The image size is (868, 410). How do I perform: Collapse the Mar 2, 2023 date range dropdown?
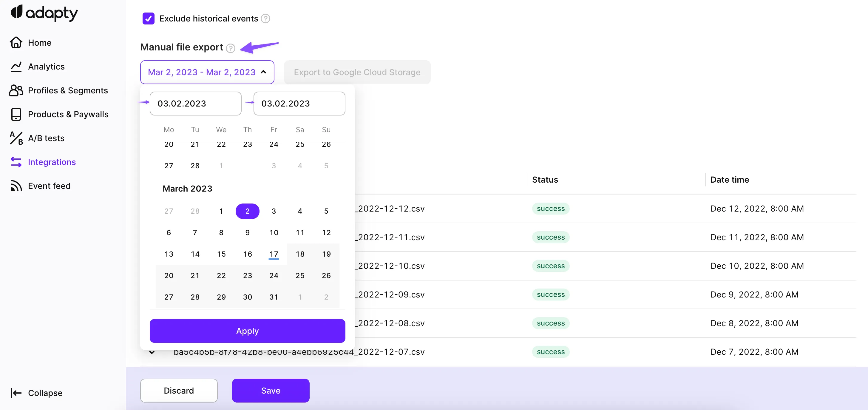[x=207, y=72]
